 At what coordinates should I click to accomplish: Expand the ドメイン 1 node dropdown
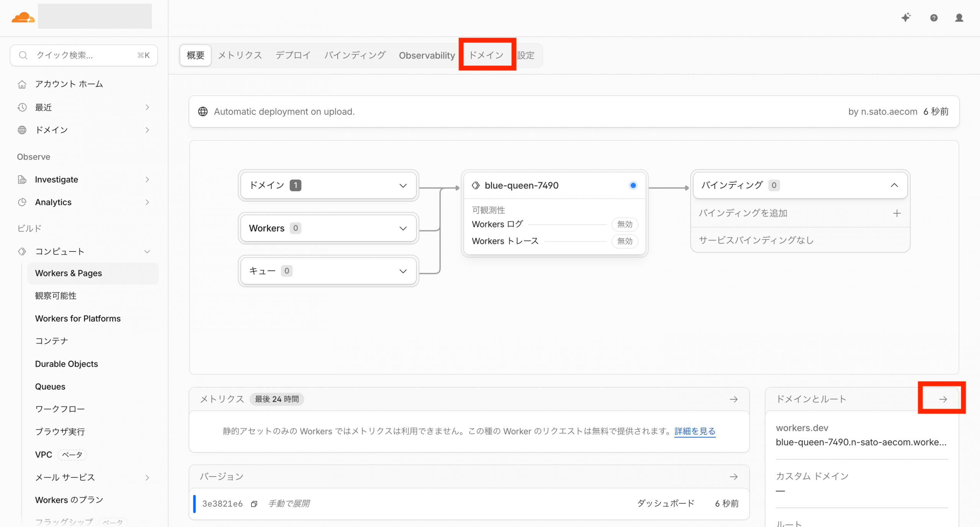pyautogui.click(x=403, y=186)
